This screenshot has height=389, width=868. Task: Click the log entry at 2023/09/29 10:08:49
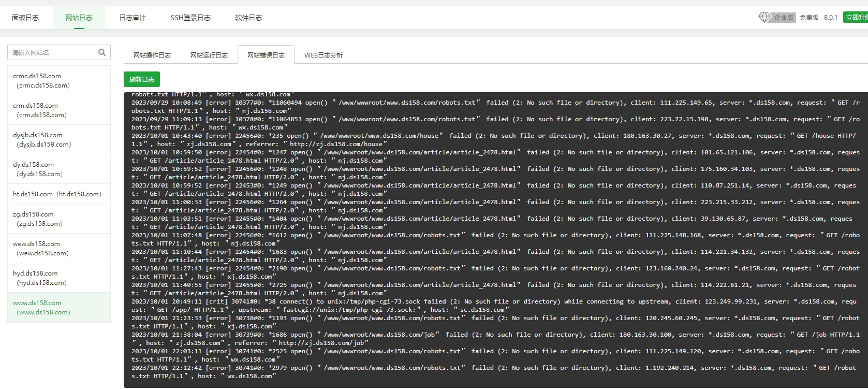pyautogui.click(x=495, y=107)
